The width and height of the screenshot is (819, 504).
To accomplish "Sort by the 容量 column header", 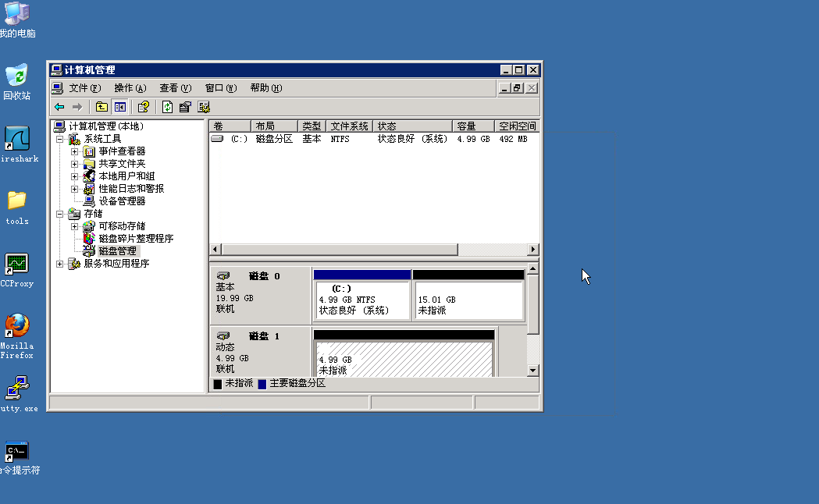I will 473,126.
